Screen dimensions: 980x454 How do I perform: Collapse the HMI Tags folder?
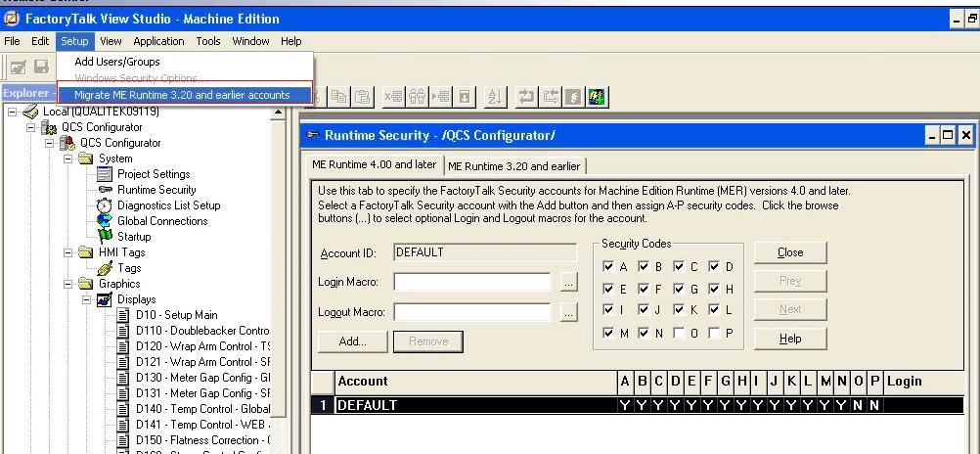click(68, 252)
